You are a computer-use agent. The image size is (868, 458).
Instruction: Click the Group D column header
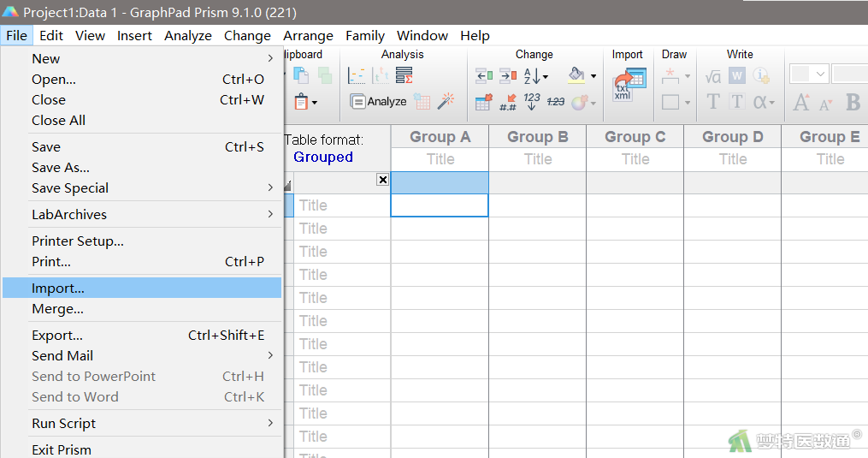(732, 137)
